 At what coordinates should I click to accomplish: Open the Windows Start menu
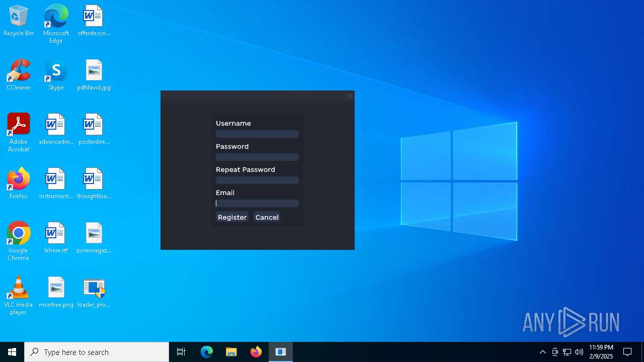[12, 352]
